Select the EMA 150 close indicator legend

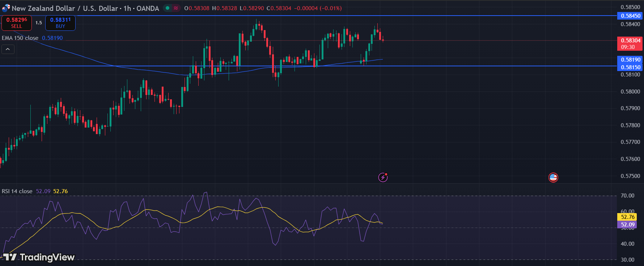click(20, 38)
